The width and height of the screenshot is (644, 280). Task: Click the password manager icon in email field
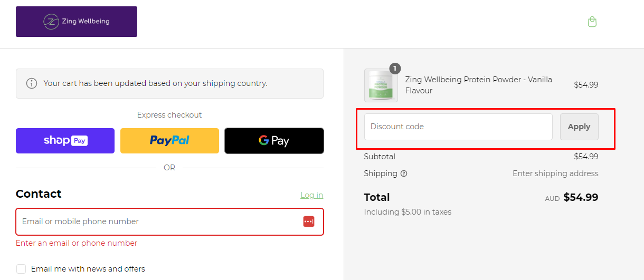pyautogui.click(x=309, y=221)
